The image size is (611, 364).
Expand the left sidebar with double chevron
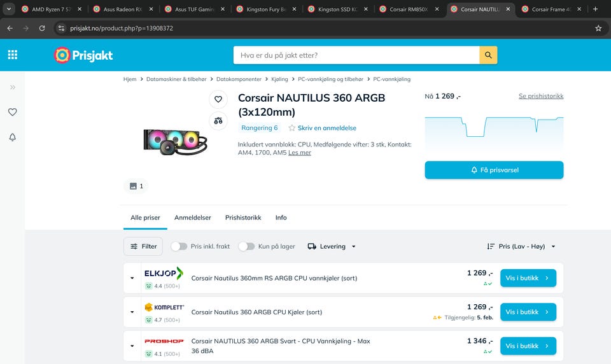tap(13, 87)
